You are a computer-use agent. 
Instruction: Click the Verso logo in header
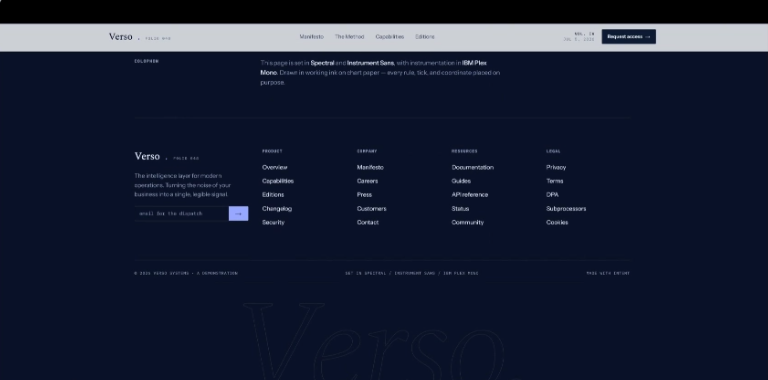(120, 37)
